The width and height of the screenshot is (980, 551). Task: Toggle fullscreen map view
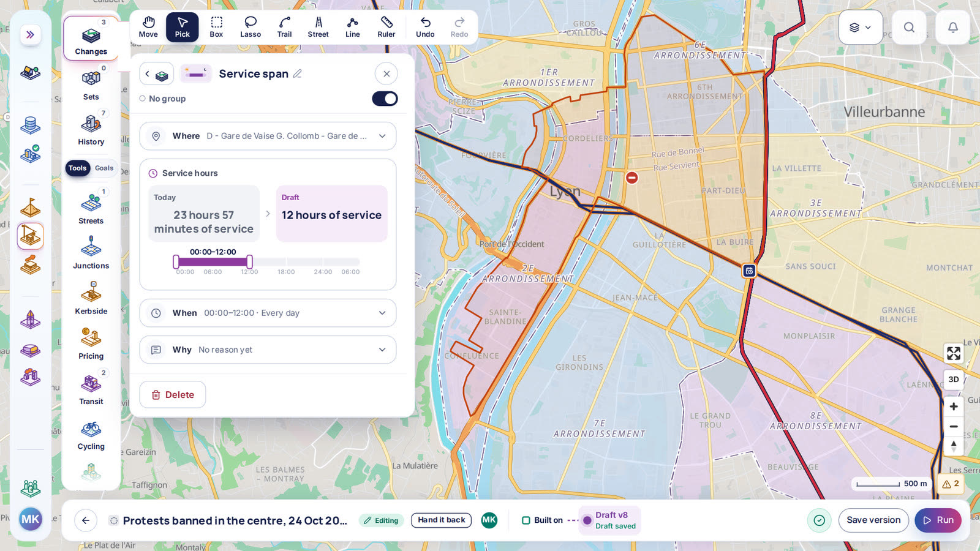(x=954, y=353)
